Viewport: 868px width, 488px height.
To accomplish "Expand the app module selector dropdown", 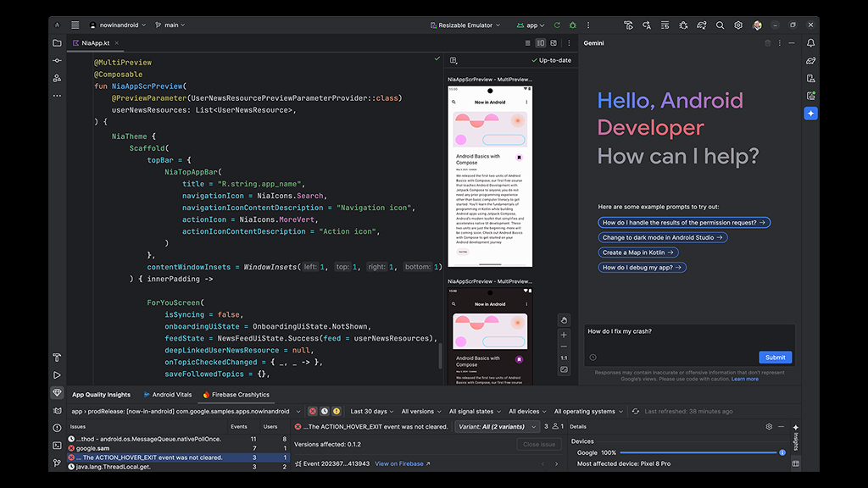I will click(186, 411).
